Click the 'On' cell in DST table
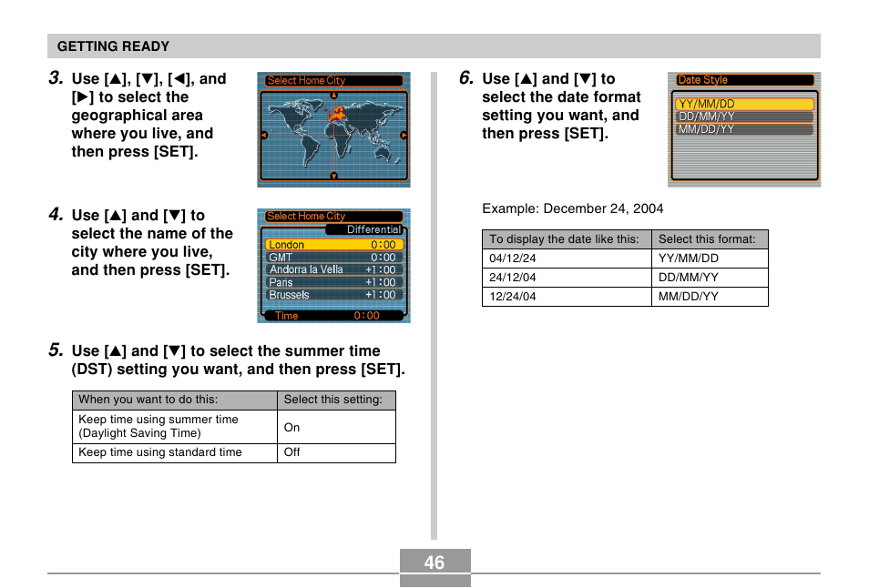Screen dimensions: 869x588 click(x=336, y=427)
